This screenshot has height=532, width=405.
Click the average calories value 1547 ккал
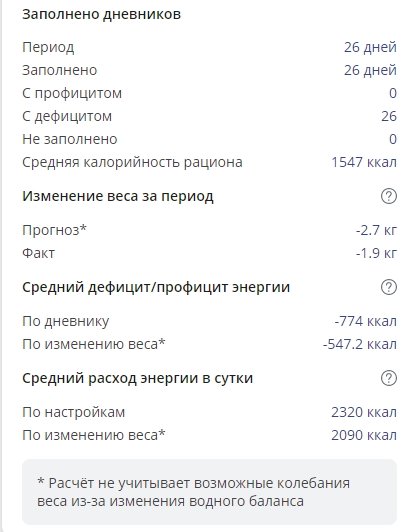click(364, 162)
